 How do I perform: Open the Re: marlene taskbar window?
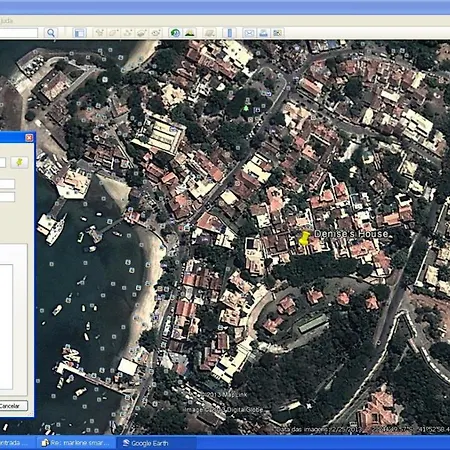[76, 443]
